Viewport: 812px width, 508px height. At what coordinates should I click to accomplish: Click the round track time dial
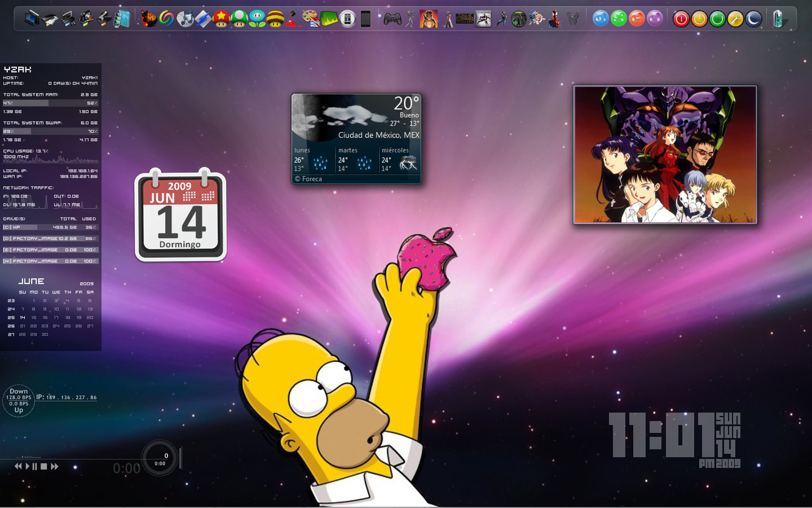160,458
